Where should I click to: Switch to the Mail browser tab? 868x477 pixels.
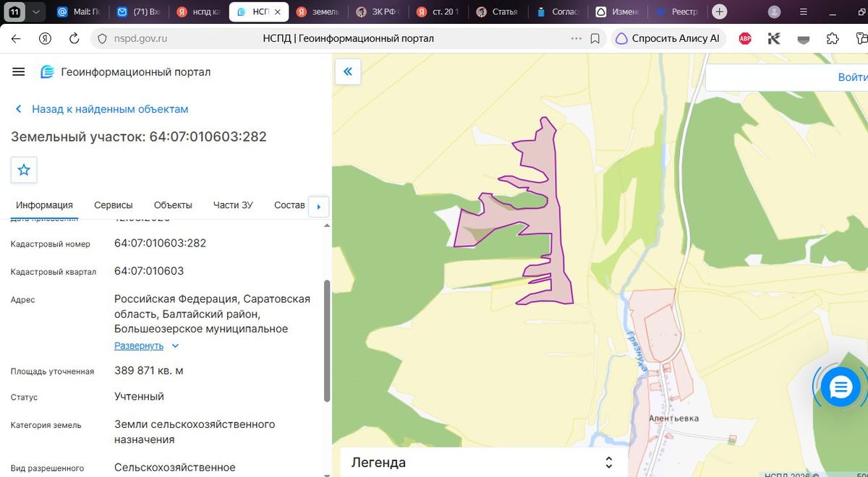click(x=80, y=12)
